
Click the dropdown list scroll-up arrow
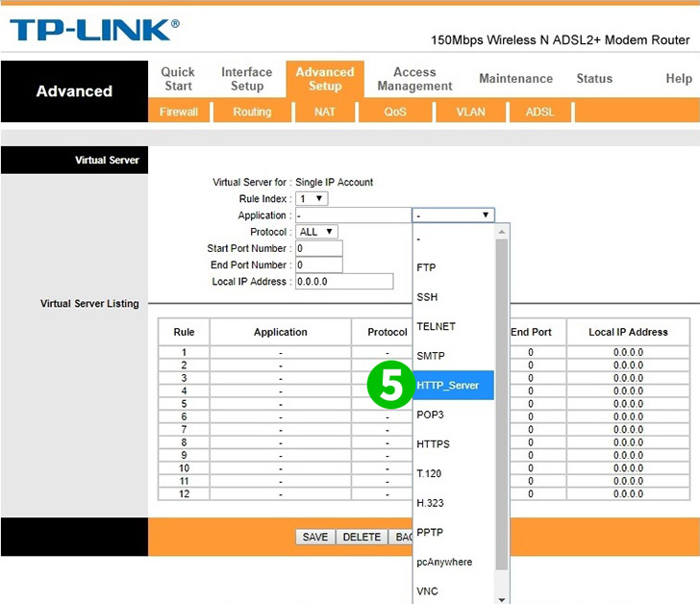point(502,232)
